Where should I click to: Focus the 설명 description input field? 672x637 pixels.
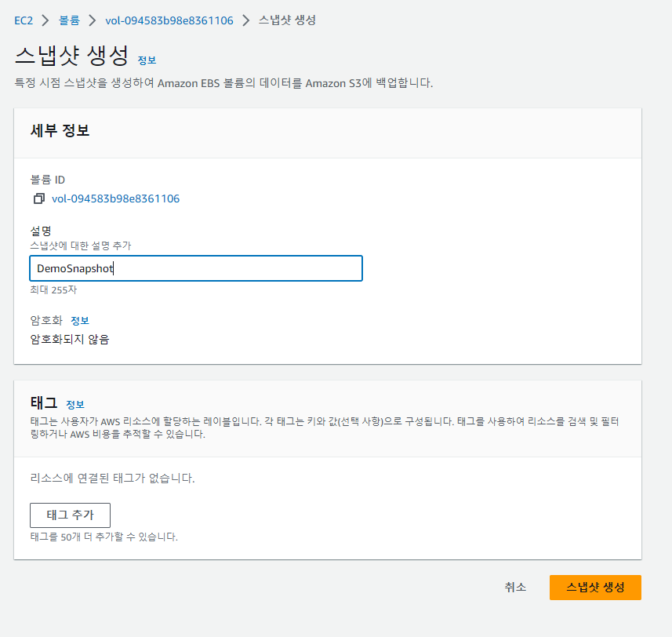coord(196,268)
